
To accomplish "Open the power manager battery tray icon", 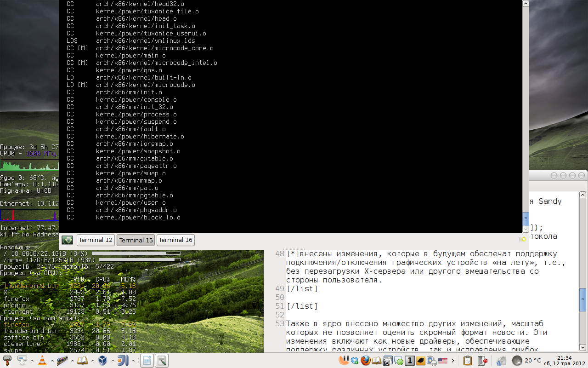I will pyautogui.click(x=431, y=361).
